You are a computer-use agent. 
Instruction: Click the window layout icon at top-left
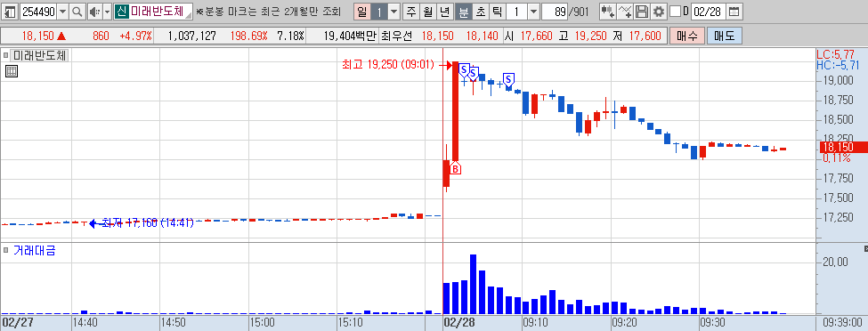[10, 11]
